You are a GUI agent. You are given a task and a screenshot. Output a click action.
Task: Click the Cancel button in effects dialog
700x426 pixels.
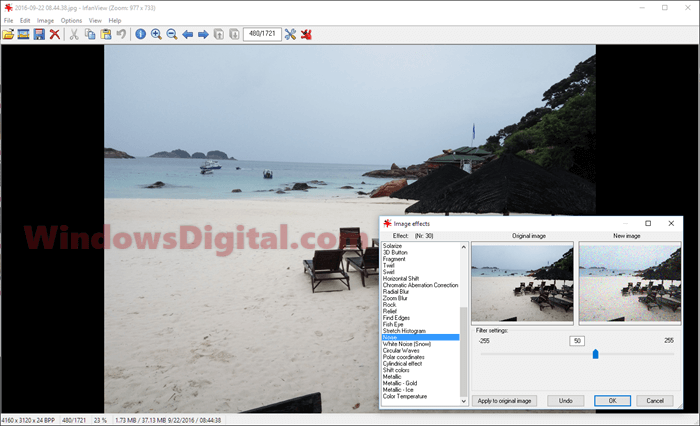[655, 401]
